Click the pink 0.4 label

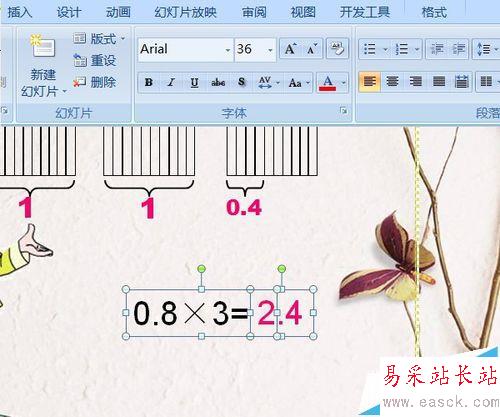click(244, 207)
